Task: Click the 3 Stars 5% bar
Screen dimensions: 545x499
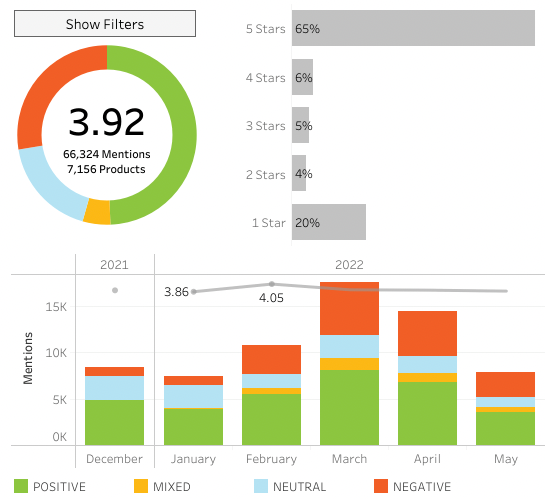Action: [300, 125]
